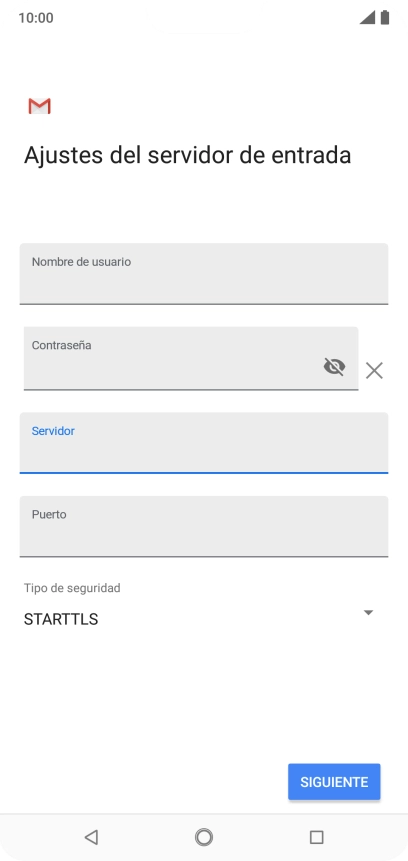Tap the Servidor field label
Screen dimensions: 408x861
53,431
